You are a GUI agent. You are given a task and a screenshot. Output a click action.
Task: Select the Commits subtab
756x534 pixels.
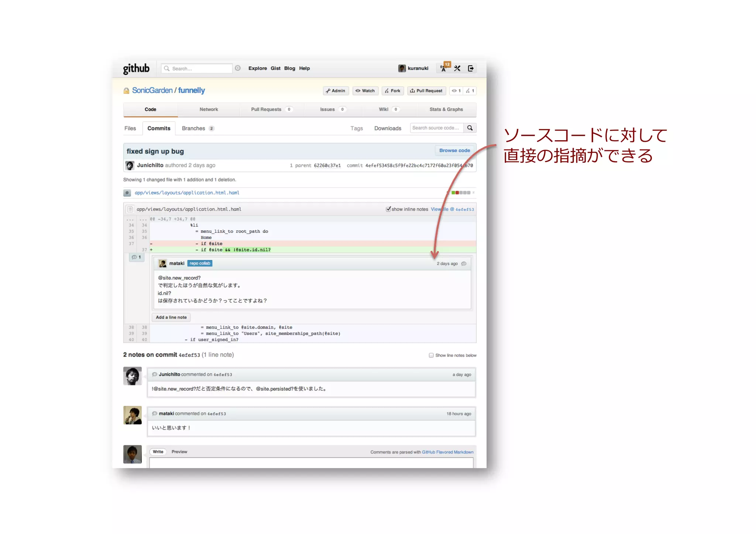[x=159, y=128]
